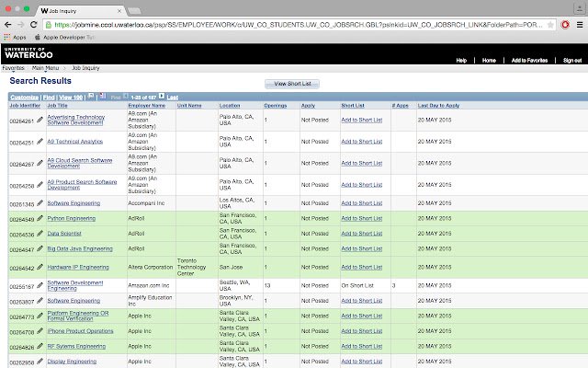
Task: Click pencil icon for Data Scientist row
Action: [40, 234]
